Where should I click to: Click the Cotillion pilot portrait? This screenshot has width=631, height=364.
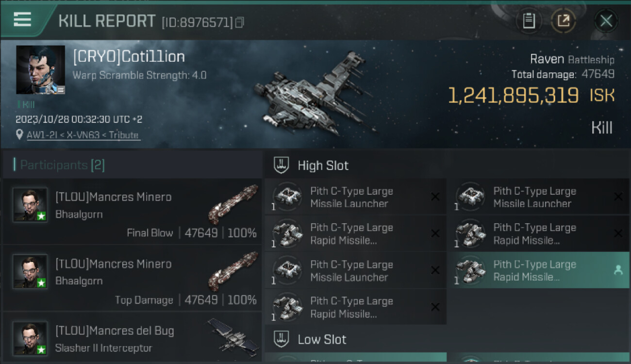pos(40,69)
